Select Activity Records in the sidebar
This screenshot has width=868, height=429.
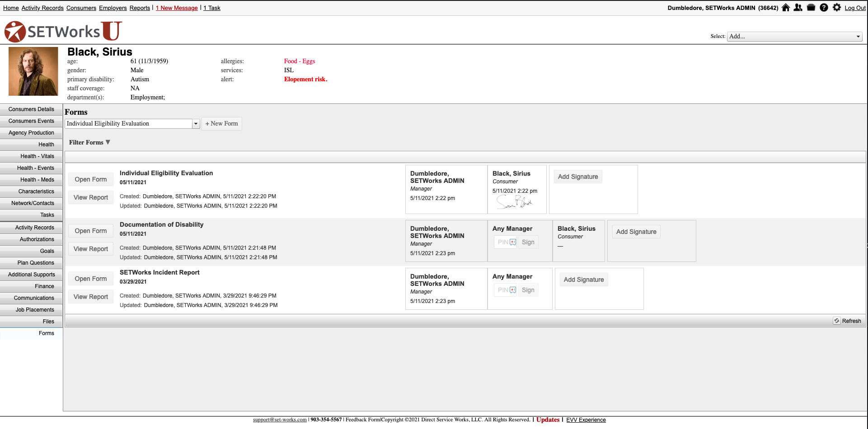pos(31,228)
